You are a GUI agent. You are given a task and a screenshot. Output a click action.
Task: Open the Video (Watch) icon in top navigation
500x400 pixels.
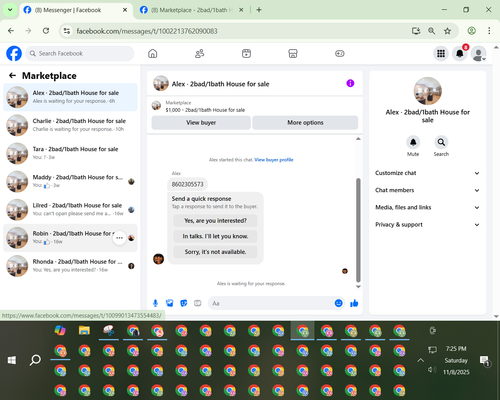[x=246, y=53]
